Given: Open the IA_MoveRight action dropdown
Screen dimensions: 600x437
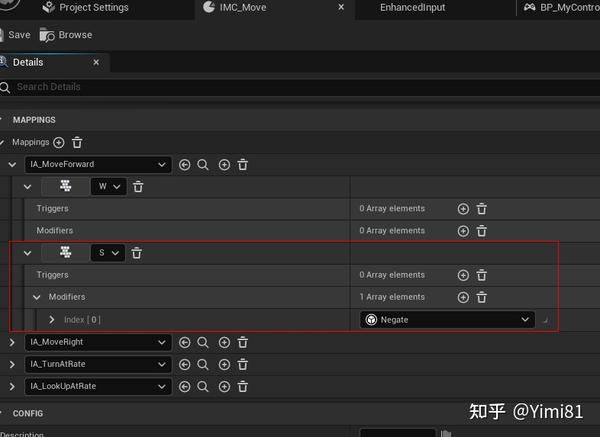Looking at the screenshot, I should coord(98,342).
